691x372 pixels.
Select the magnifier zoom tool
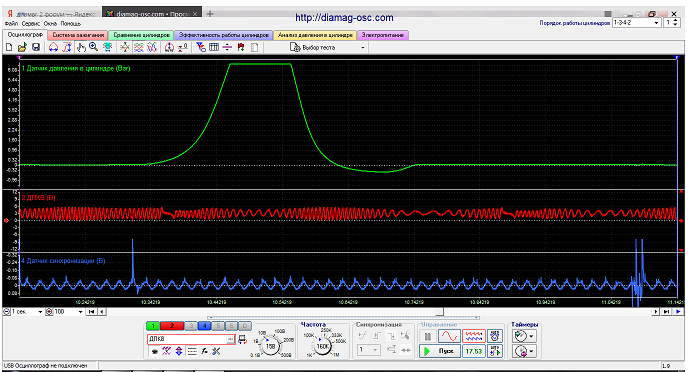[x=93, y=47]
